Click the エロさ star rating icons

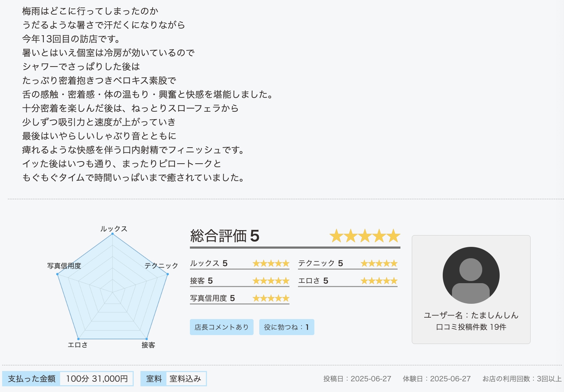tap(379, 281)
